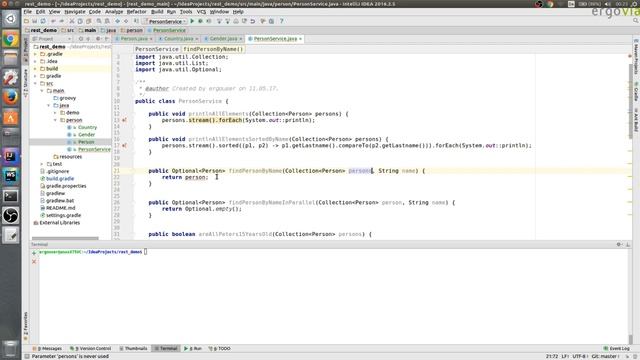Open Firefox from the Ubuntu dock
This screenshot has width=640, height=360.
pos(11,98)
